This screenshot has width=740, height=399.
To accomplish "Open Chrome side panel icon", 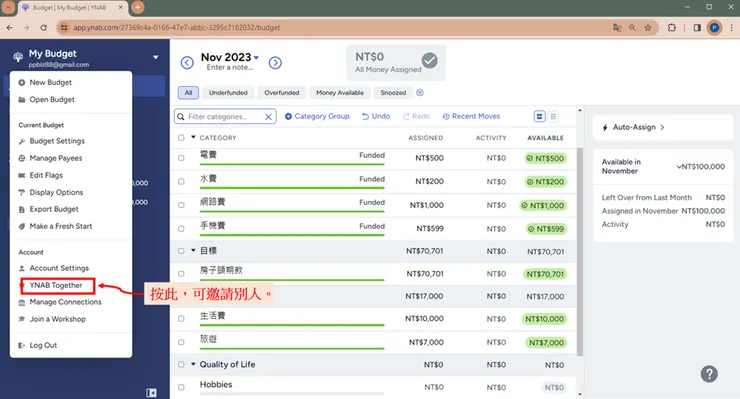I will 697,27.
